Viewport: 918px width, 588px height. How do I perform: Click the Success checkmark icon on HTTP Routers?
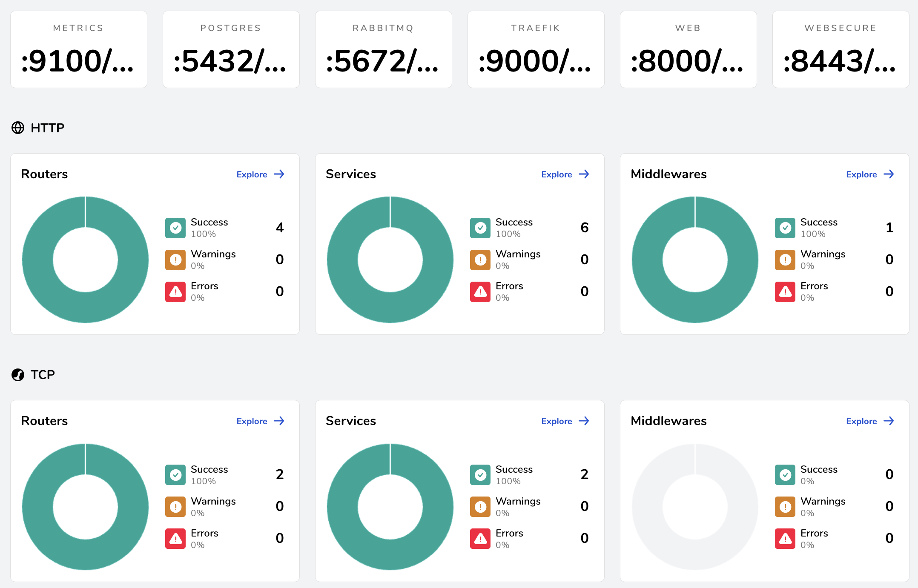(x=175, y=228)
